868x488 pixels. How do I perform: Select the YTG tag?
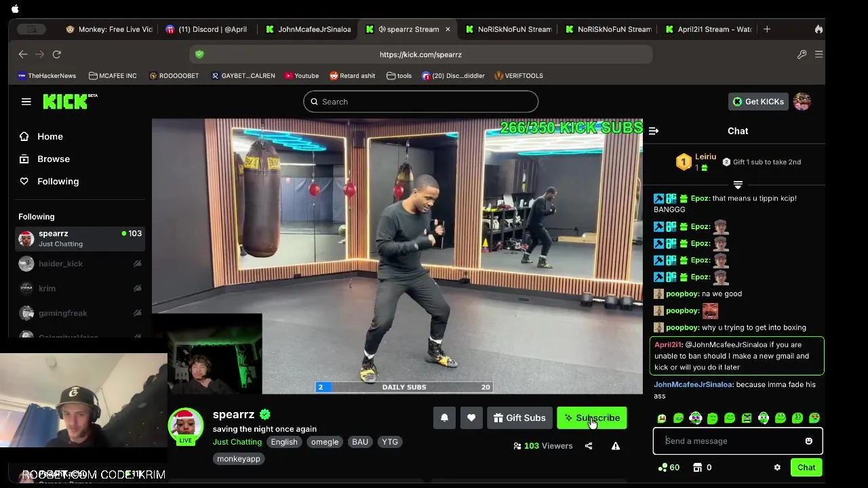coord(390,442)
